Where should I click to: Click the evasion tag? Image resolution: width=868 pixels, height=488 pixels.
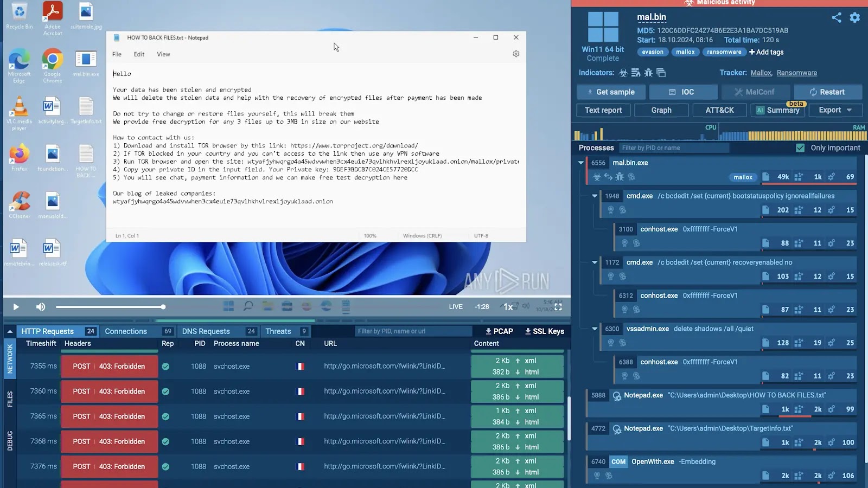click(x=652, y=52)
